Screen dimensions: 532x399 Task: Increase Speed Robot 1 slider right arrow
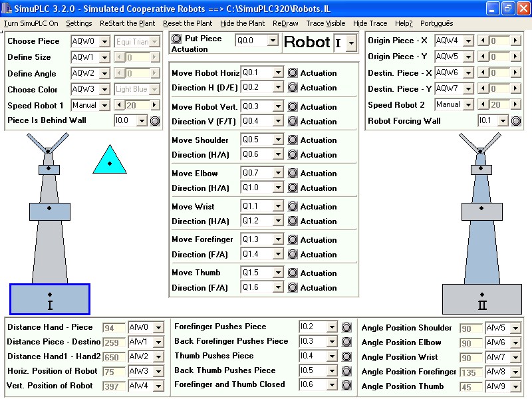click(x=155, y=105)
